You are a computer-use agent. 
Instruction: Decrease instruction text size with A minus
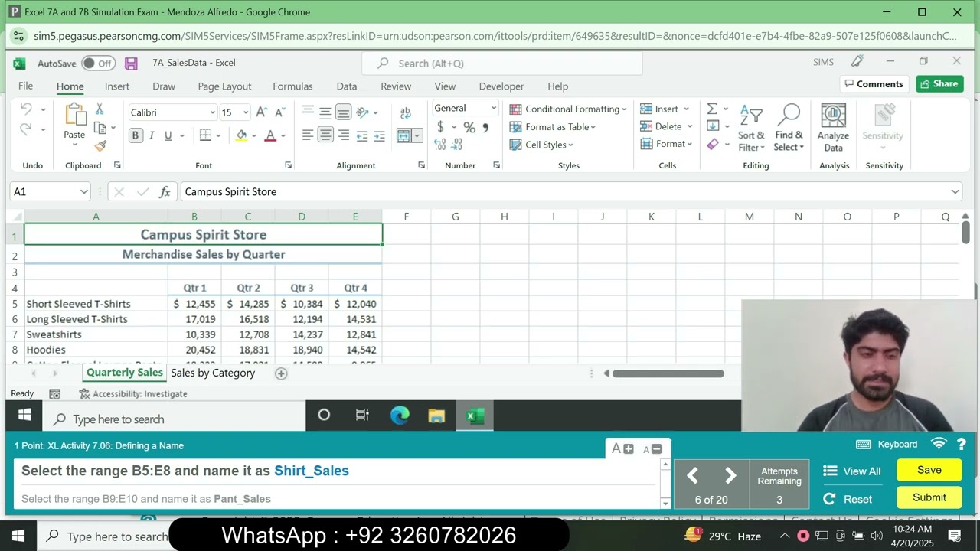[652, 449]
